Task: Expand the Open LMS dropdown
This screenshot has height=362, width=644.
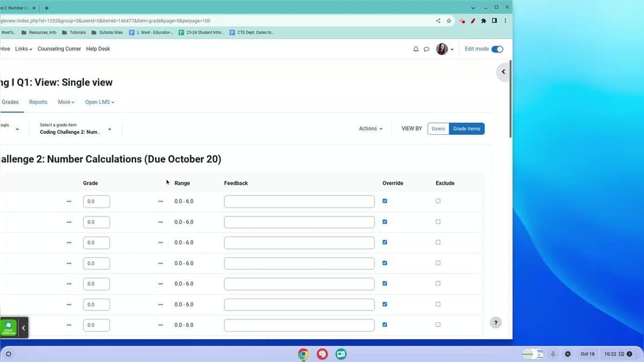Action: click(x=100, y=102)
